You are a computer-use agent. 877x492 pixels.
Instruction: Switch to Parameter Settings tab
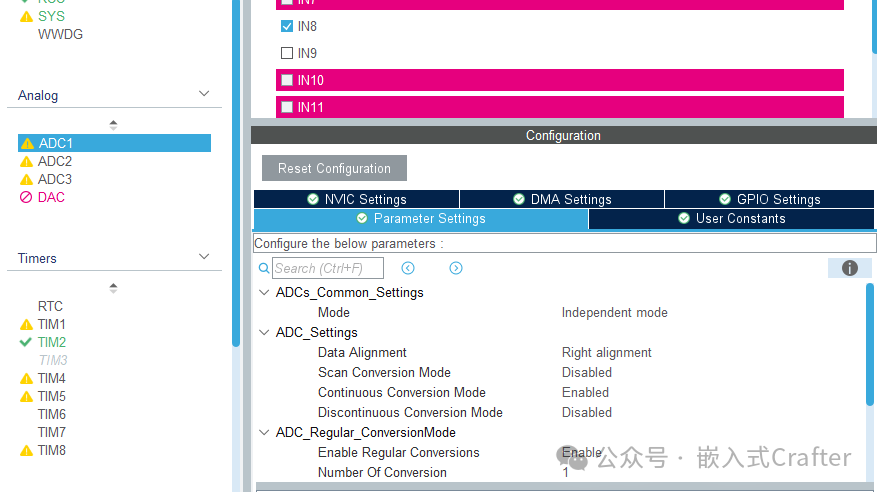coord(421,219)
